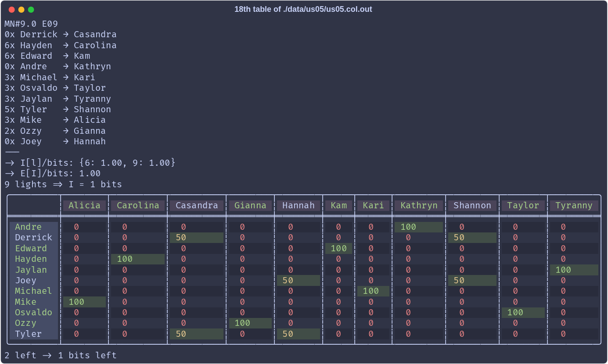The width and height of the screenshot is (608, 364).
Task: Click the 0 cell for Tyler and Tyranny
Action: click(574, 334)
